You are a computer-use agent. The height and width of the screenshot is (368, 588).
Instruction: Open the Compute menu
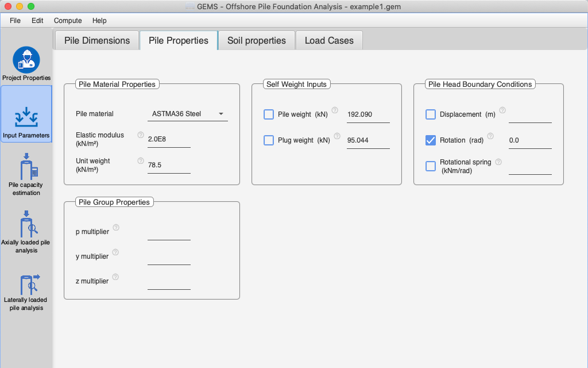pyautogui.click(x=68, y=21)
